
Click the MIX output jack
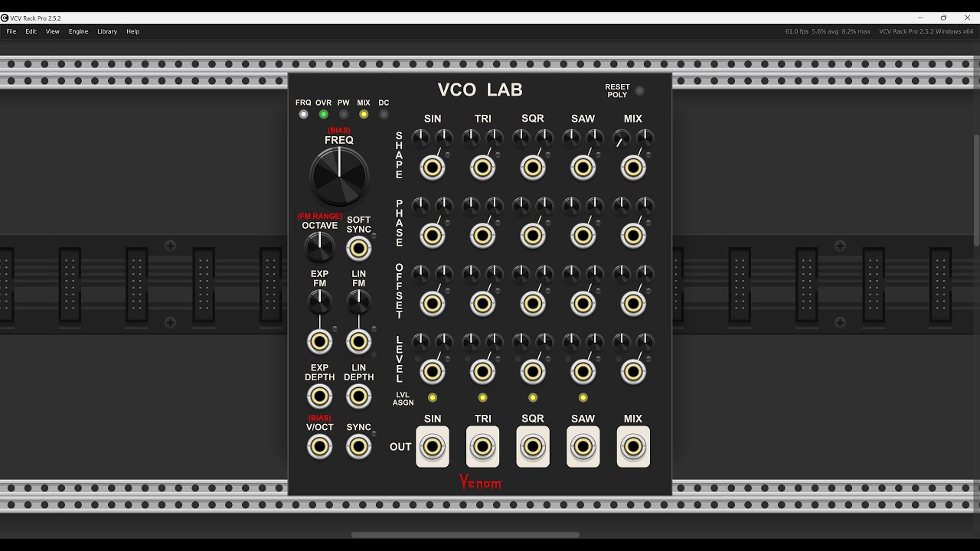[x=633, y=447]
